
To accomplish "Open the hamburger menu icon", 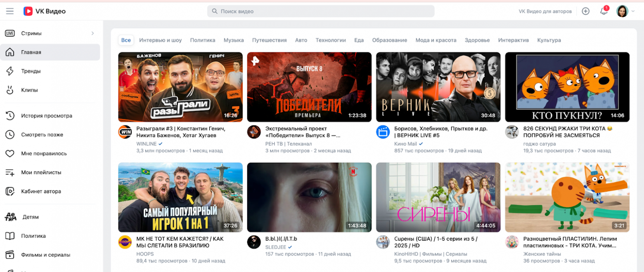I will [9, 11].
